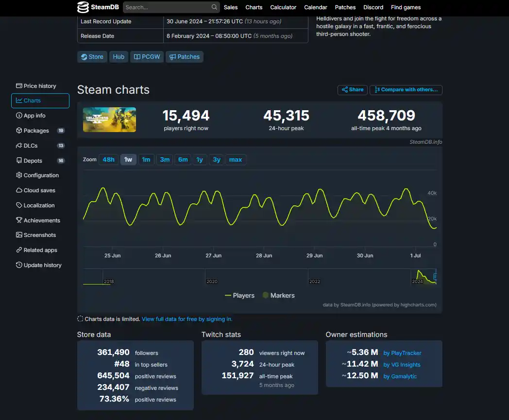Image resolution: width=509 pixels, height=420 pixels.
Task: Open Find games in top navigation
Action: pyautogui.click(x=406, y=7)
